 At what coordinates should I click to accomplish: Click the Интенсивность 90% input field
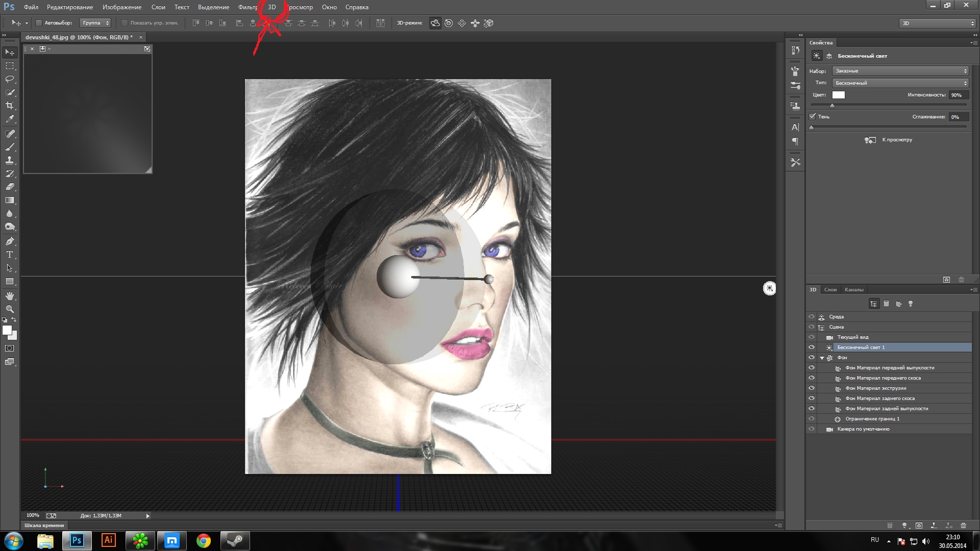pos(959,95)
